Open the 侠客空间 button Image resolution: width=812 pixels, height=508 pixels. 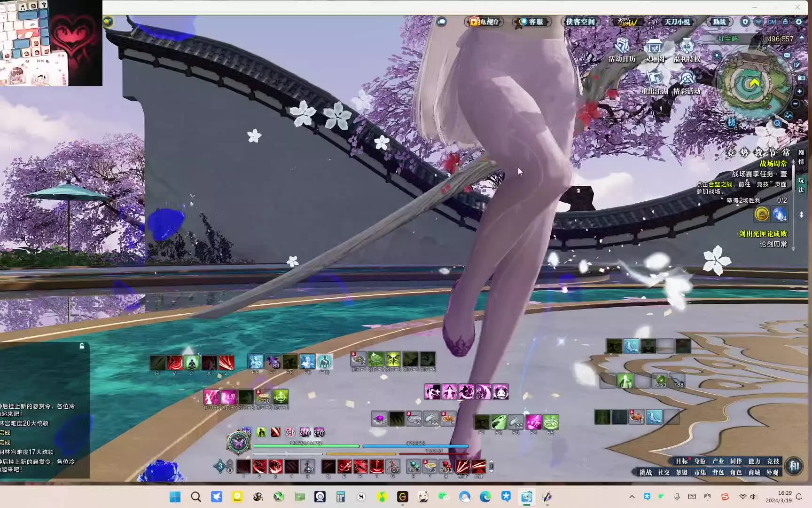580,22
